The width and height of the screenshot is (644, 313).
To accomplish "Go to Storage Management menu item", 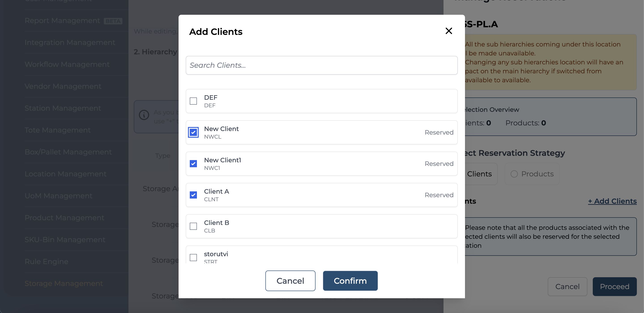I will coord(64,283).
